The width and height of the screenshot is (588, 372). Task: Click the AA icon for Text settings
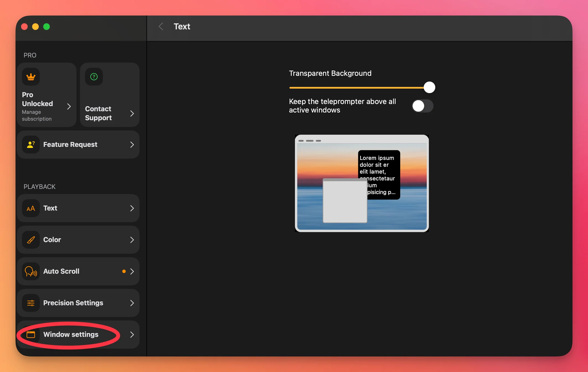[31, 208]
